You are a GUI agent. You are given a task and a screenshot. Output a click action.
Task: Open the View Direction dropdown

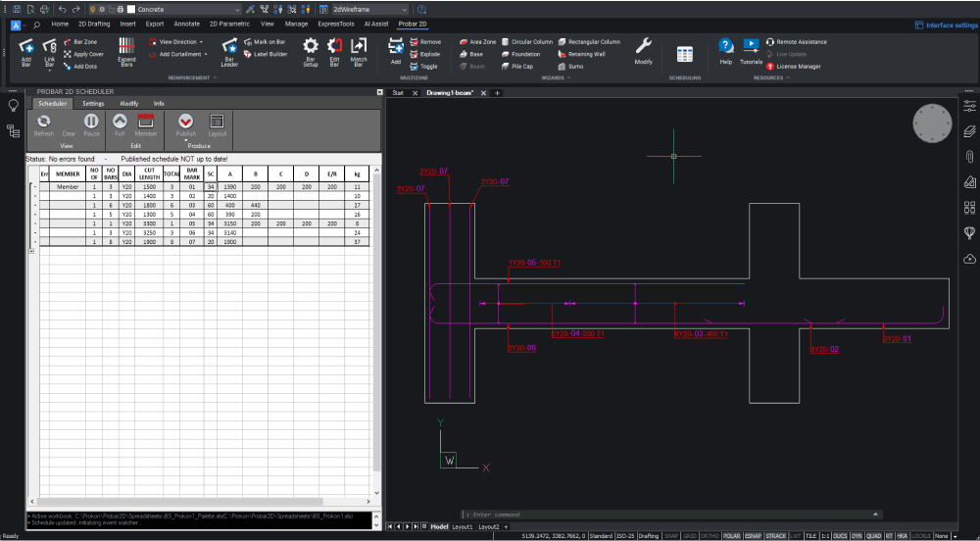point(178,42)
